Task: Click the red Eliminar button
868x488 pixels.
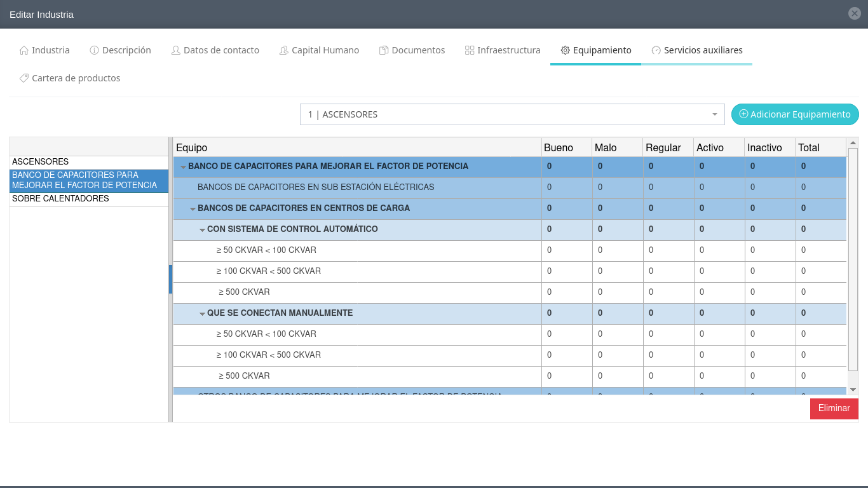Action: click(834, 409)
